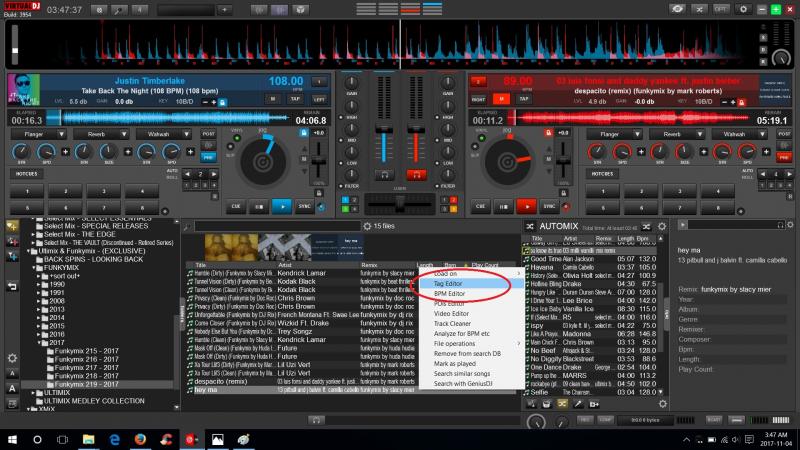Toggle the right deck M (master) button

501,99
